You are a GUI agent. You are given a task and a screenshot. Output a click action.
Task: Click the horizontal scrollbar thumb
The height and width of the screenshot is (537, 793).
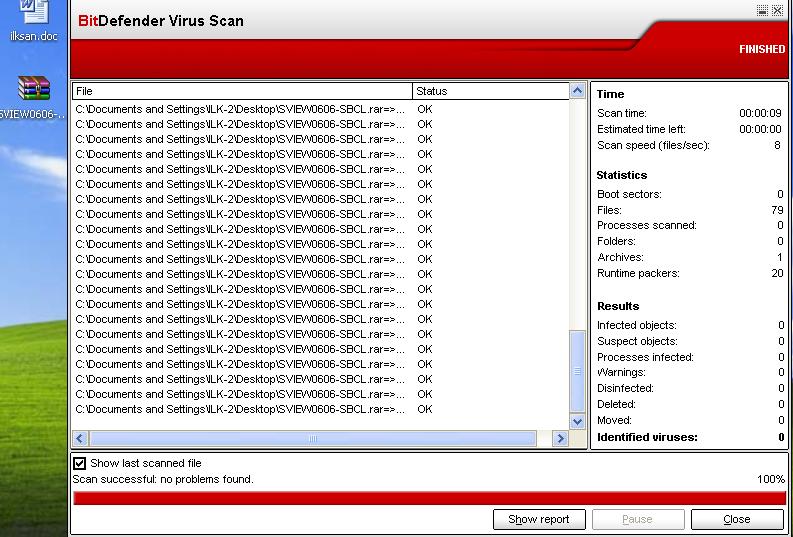click(313, 438)
